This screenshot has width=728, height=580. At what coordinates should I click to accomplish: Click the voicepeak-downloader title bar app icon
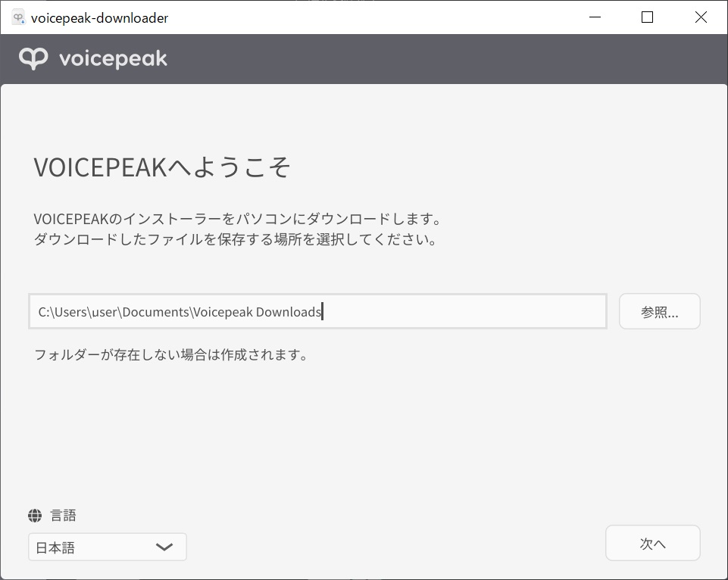tap(19, 17)
